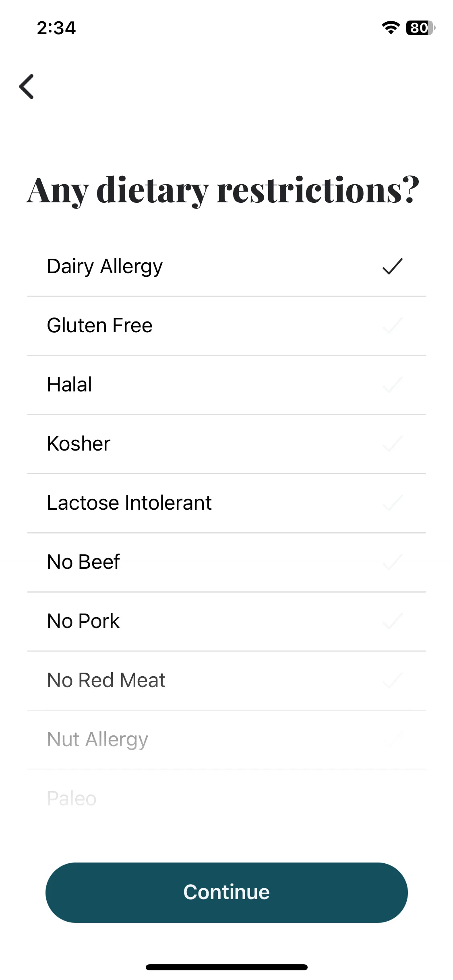Tick the Gluten Free checkmark
Screen dimensions: 453x980
[x=392, y=325]
